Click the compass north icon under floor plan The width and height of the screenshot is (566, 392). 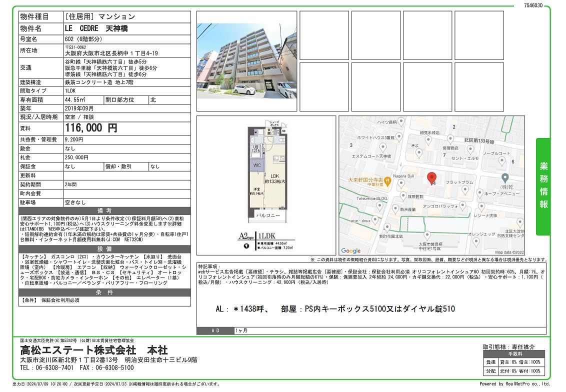pos(246,246)
